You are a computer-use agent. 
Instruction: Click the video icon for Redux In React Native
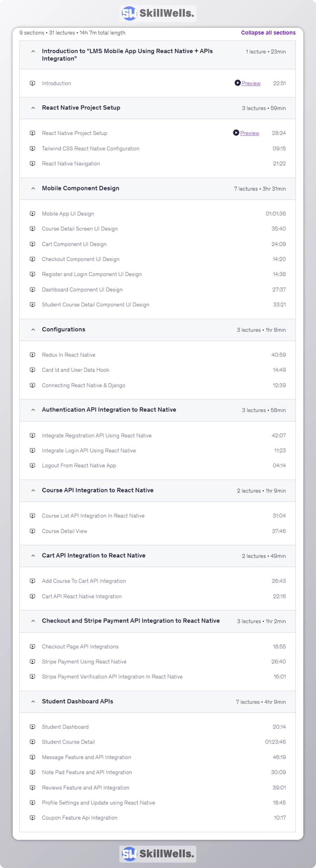[x=33, y=355]
